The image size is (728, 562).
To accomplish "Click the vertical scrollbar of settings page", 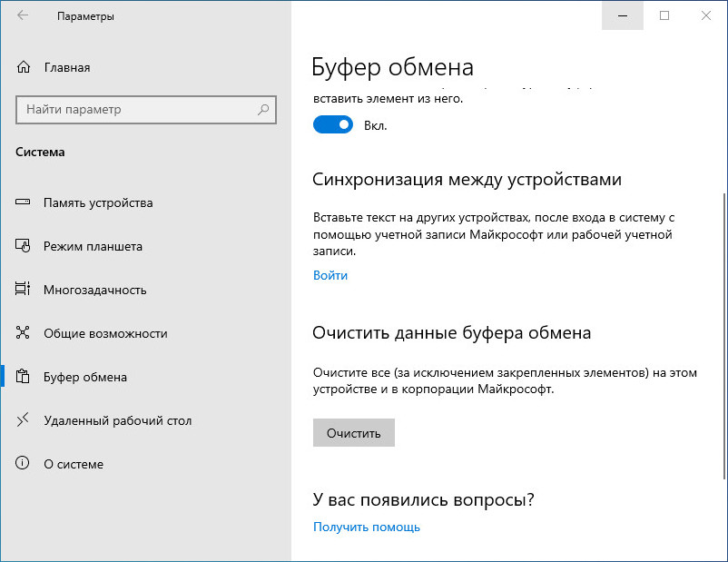I will [x=724, y=337].
